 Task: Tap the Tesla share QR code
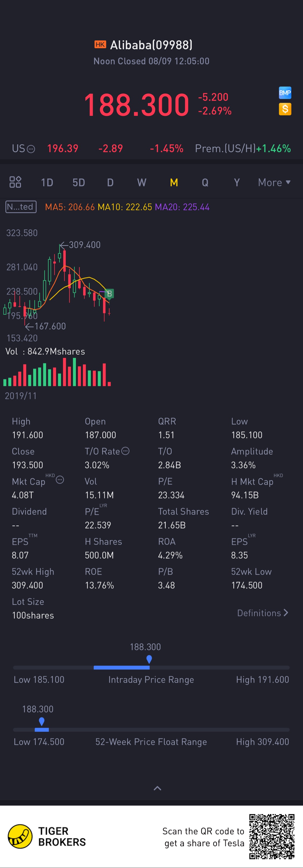pyautogui.click(x=272, y=836)
